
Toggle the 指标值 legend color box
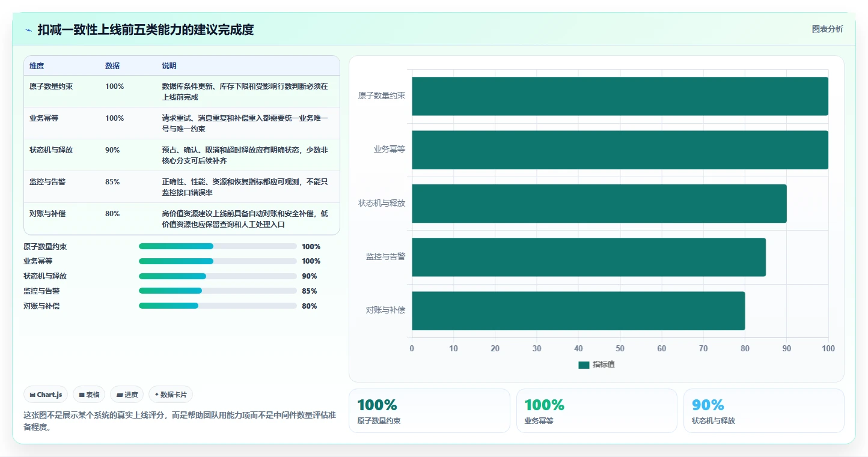click(584, 365)
